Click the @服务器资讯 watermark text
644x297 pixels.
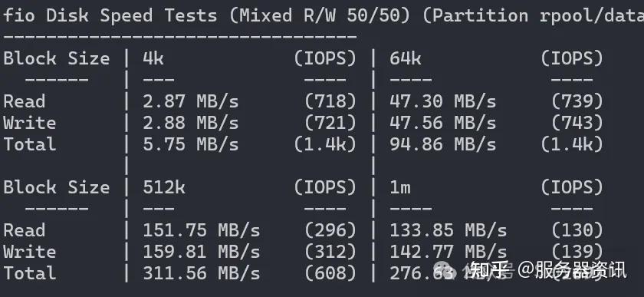pyautogui.click(x=572, y=270)
